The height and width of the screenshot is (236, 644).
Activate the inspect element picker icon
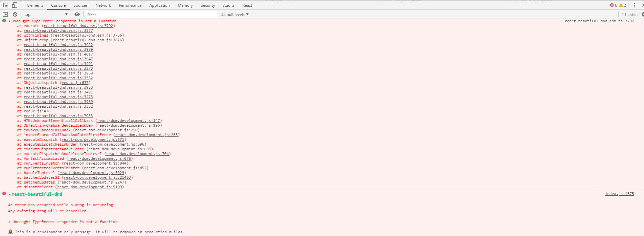click(5, 5)
